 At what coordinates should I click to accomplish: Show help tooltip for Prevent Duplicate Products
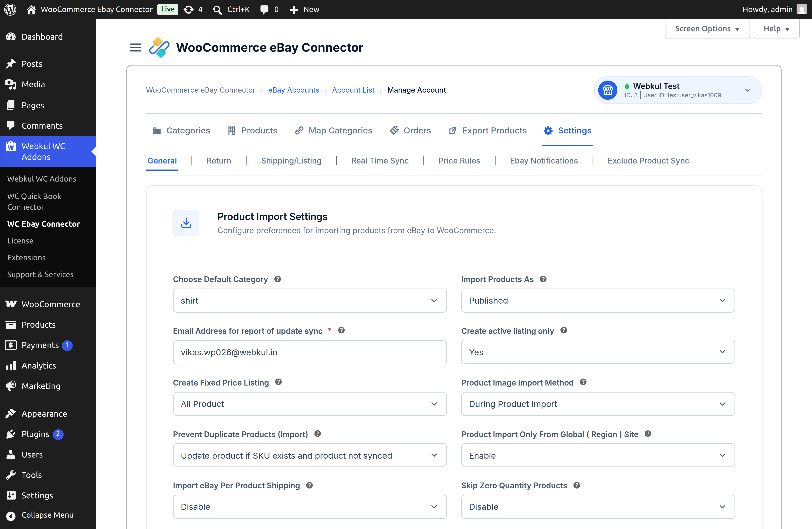[x=318, y=434]
